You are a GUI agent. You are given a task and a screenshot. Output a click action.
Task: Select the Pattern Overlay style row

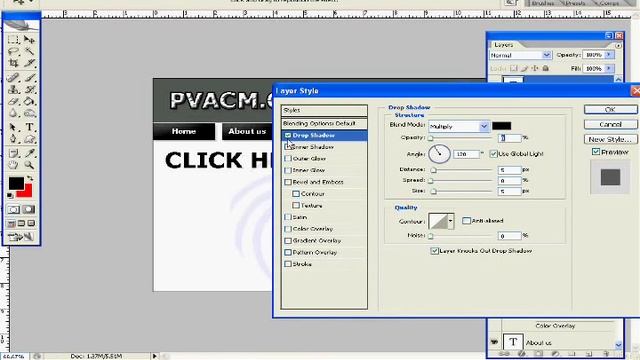point(324,253)
